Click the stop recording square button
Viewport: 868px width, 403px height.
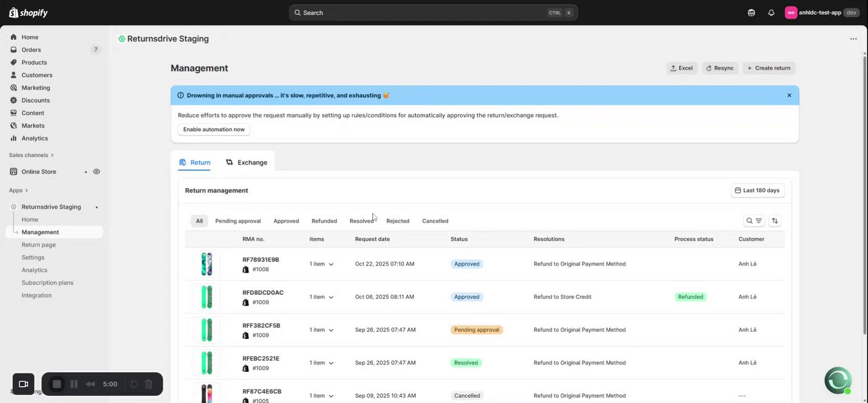click(57, 384)
